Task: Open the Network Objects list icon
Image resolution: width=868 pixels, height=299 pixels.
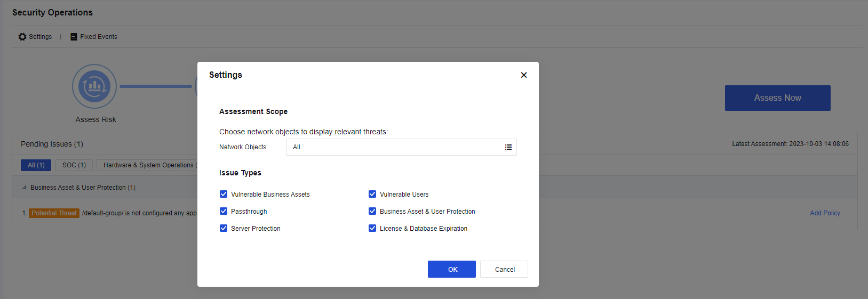Action: point(508,147)
